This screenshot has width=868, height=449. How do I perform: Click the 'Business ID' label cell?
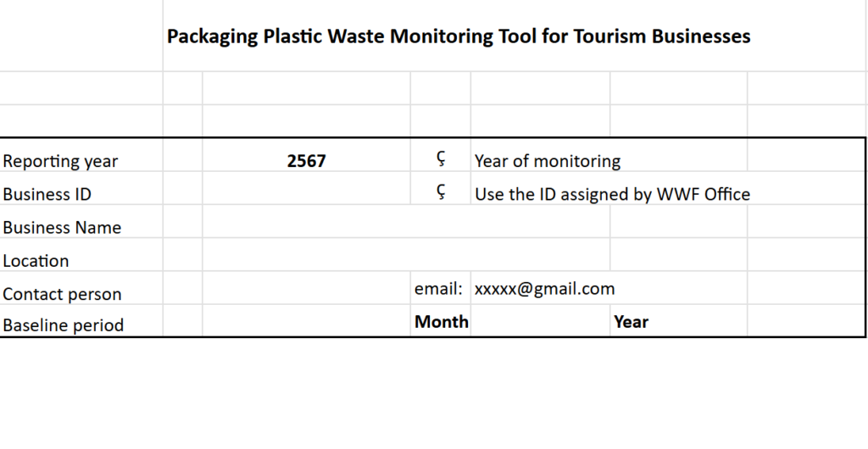[x=47, y=194]
